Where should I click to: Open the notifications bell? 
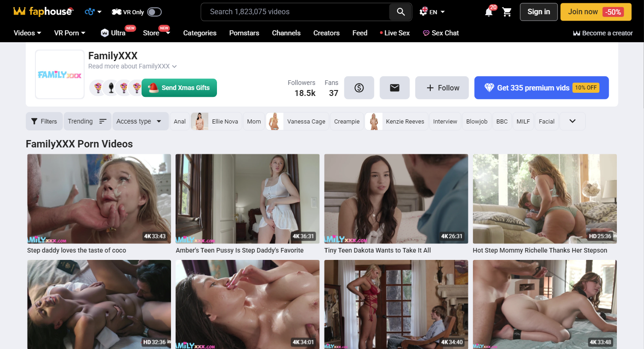pos(489,12)
